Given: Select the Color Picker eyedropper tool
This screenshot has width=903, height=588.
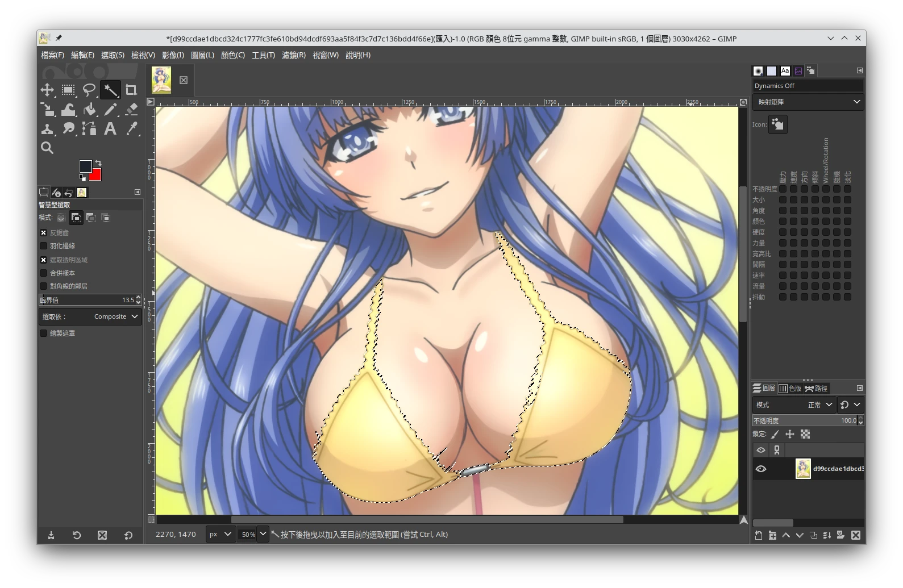Looking at the screenshot, I should (x=131, y=129).
